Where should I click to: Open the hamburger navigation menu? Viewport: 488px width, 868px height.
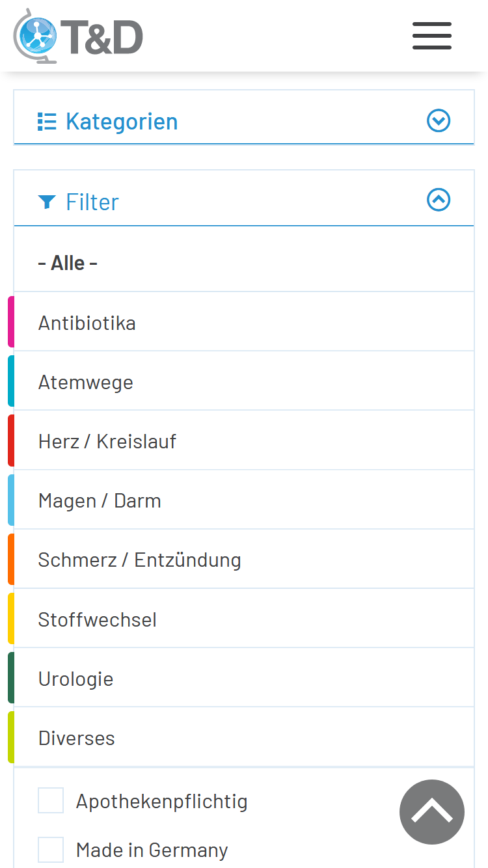coord(432,36)
